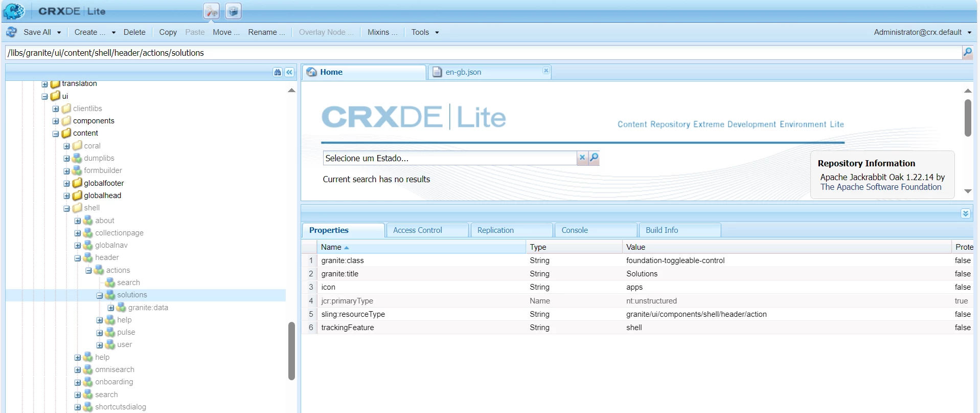
Task: Expand the granite:data node
Action: (111, 308)
